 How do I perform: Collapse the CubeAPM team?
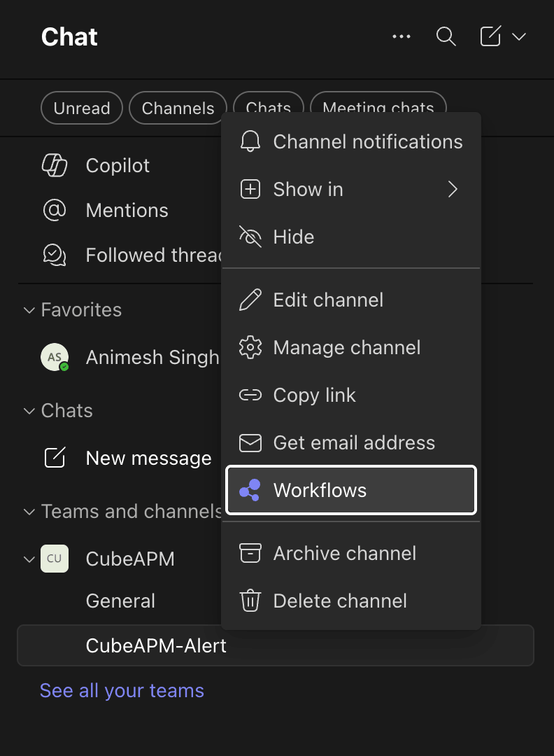point(29,559)
